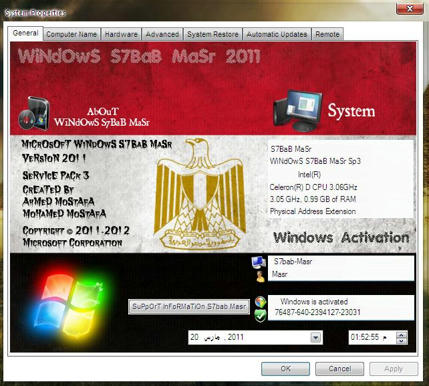Open the Automatic Updates tab
The height and width of the screenshot is (386, 429).
(x=277, y=34)
